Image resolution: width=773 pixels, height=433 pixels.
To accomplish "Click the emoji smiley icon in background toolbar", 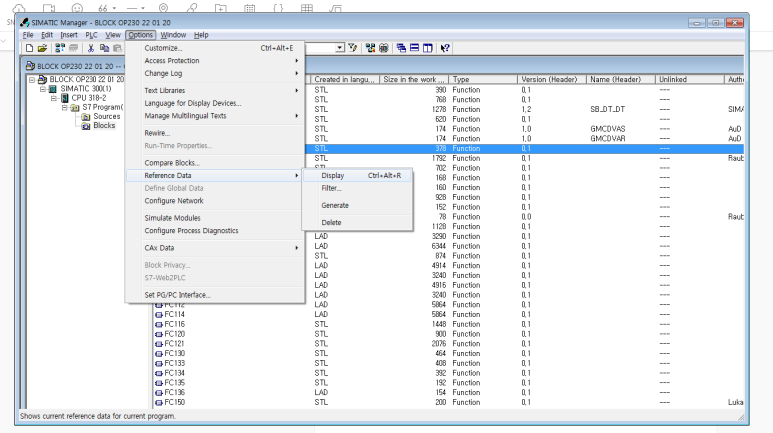I will point(77,8).
